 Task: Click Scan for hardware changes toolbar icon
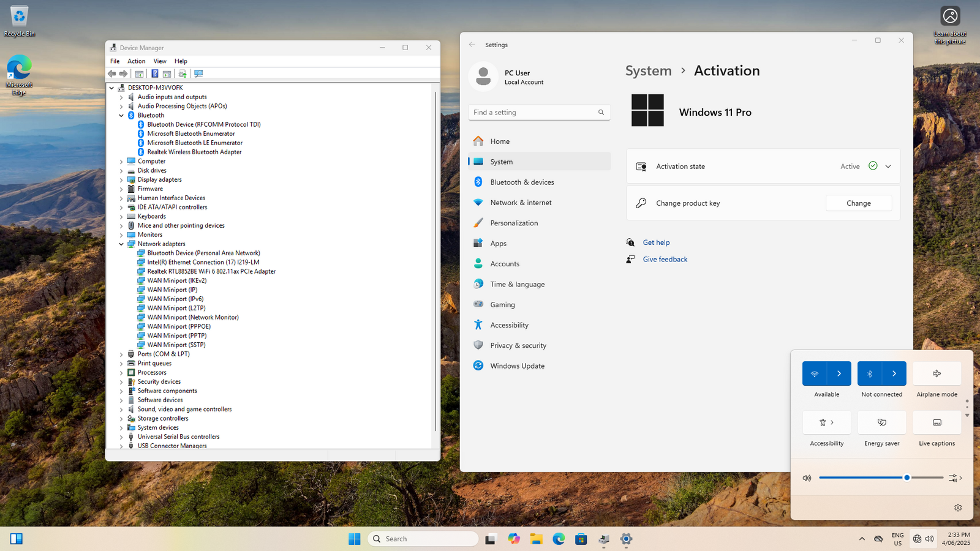(198, 73)
